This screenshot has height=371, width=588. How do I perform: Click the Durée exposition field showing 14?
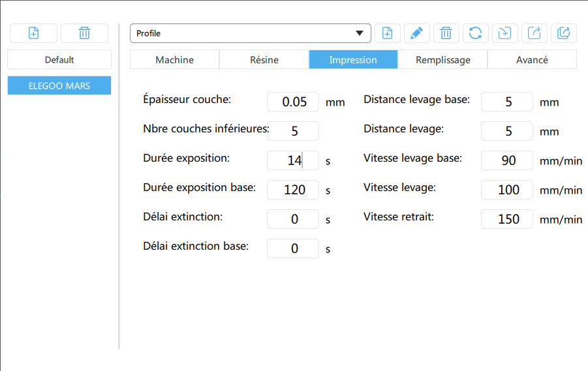(293, 160)
